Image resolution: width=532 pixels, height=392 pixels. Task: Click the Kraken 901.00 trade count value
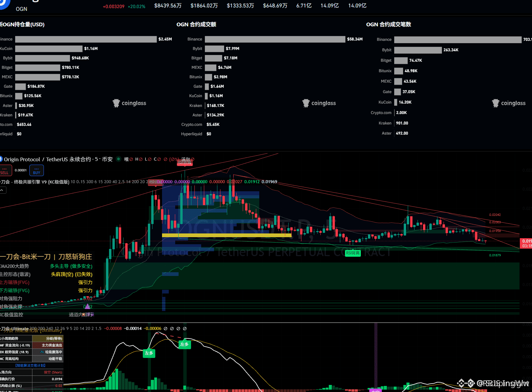click(x=402, y=123)
